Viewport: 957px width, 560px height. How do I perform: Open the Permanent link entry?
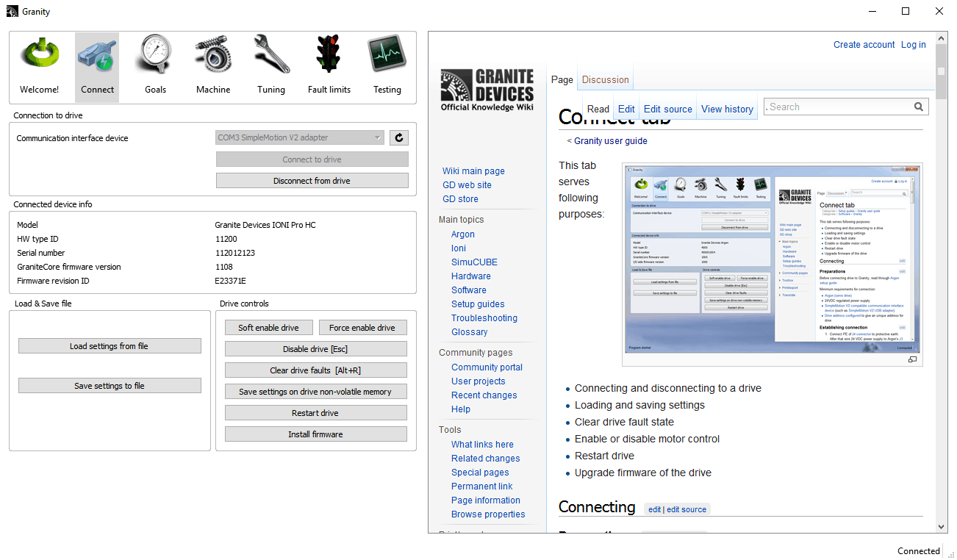pos(482,487)
